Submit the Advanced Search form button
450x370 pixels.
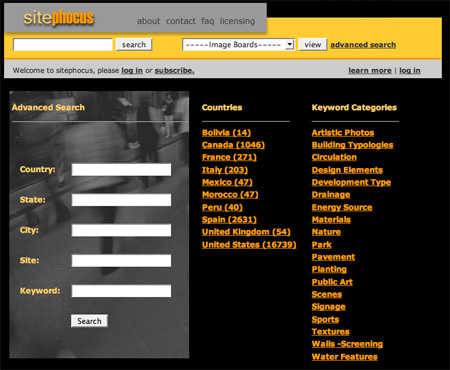[89, 321]
